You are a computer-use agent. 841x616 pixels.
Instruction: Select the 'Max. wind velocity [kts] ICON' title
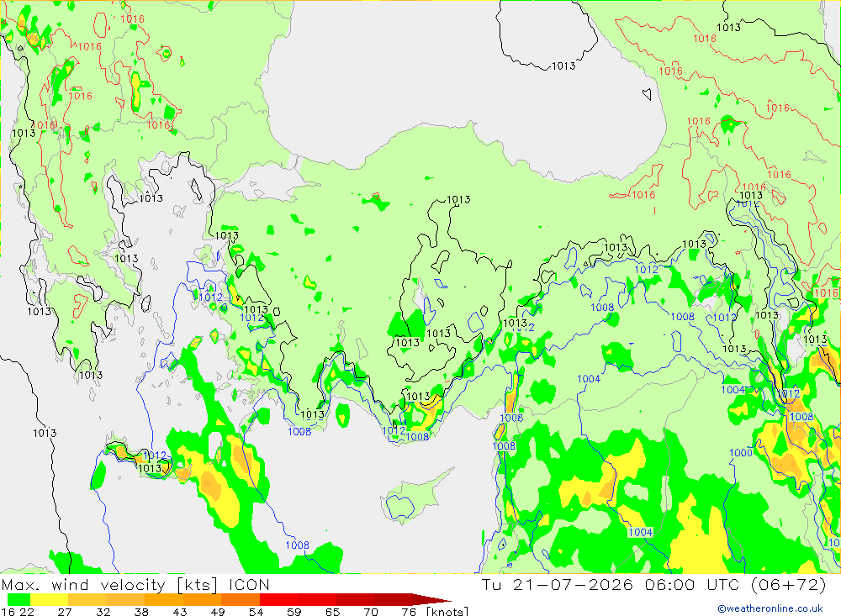coord(135,584)
